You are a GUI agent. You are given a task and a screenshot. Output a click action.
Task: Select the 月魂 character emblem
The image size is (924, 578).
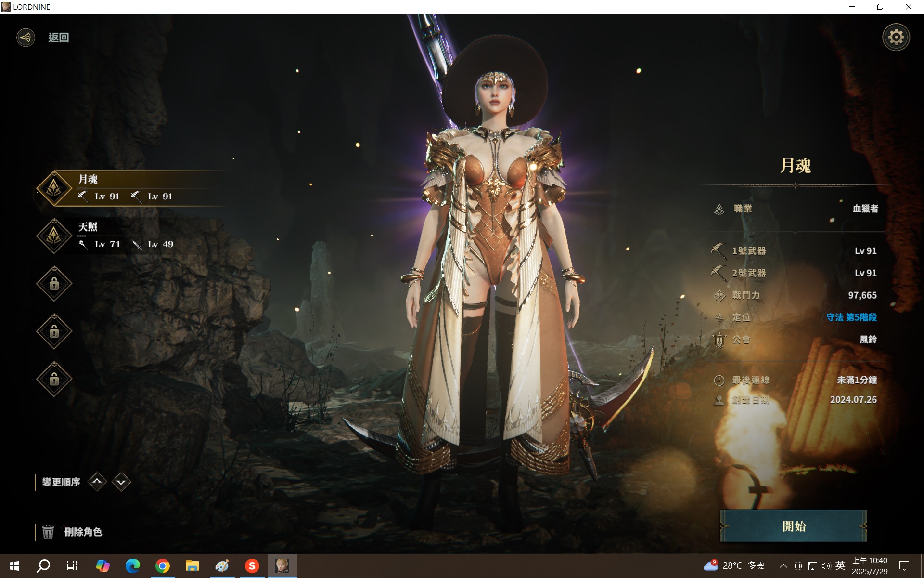54,188
